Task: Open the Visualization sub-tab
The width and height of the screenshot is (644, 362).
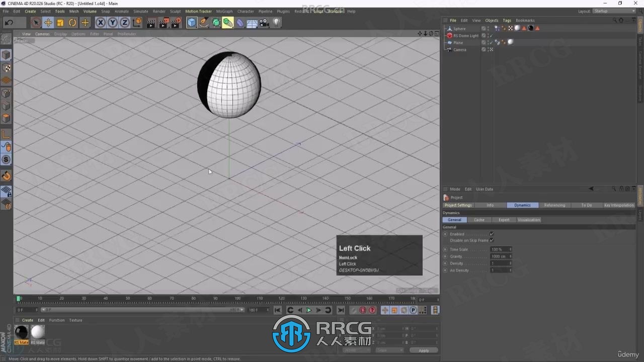Action: (x=529, y=220)
